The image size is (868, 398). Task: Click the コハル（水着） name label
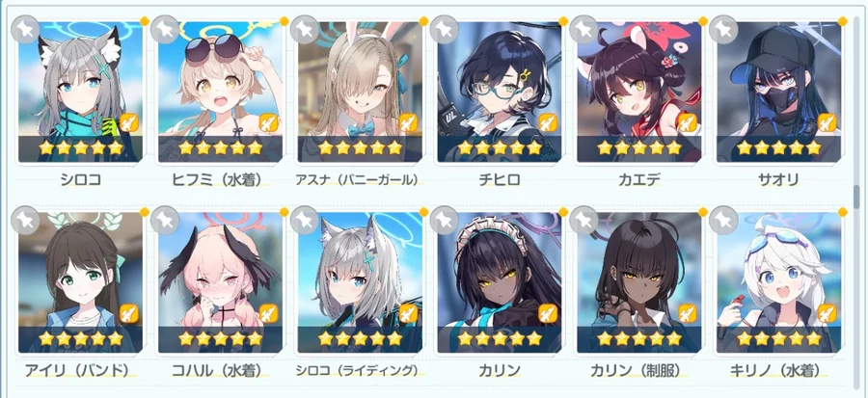[216, 370]
